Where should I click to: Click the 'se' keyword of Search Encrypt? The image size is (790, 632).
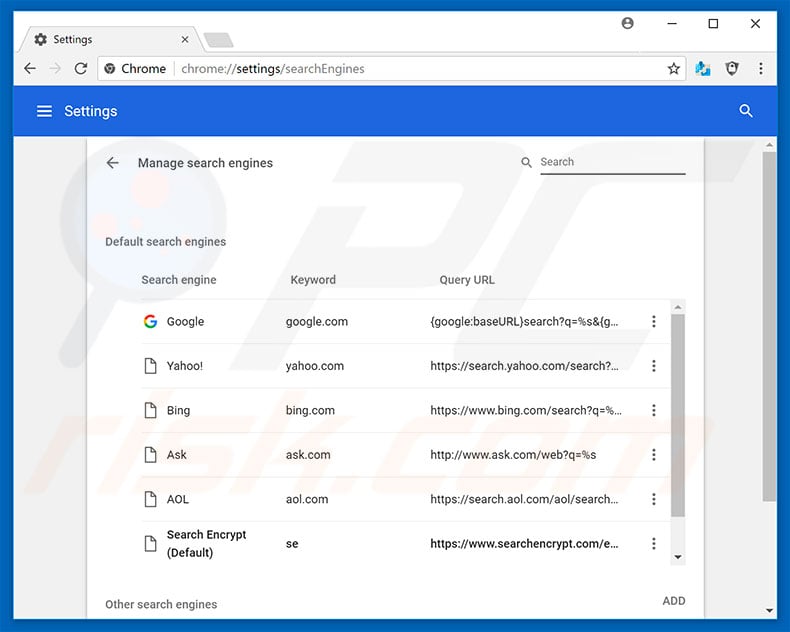point(292,544)
